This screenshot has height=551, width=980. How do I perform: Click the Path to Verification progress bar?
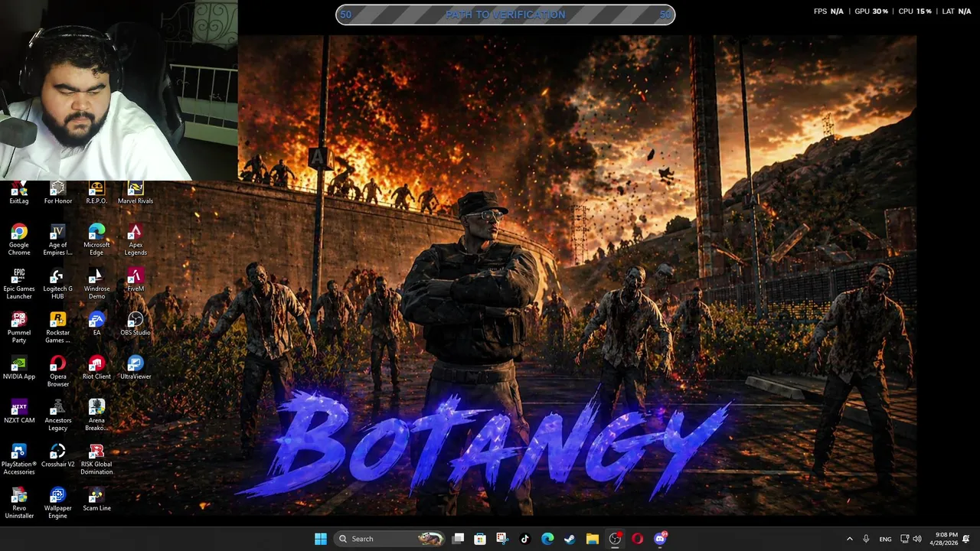505,15
